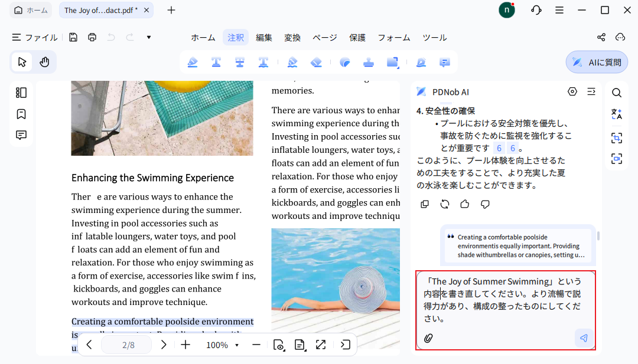Select the Underline annotation tool

216,62
